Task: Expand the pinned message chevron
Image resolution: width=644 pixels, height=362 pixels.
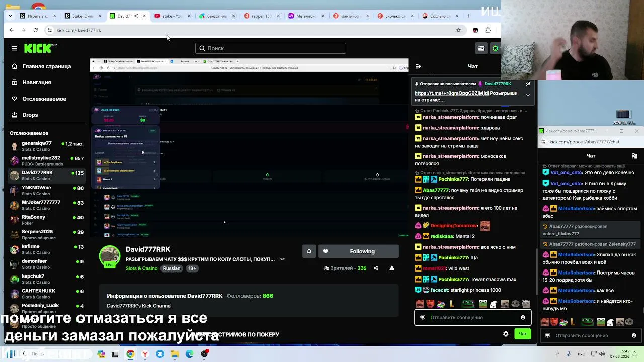Action: click(528, 95)
